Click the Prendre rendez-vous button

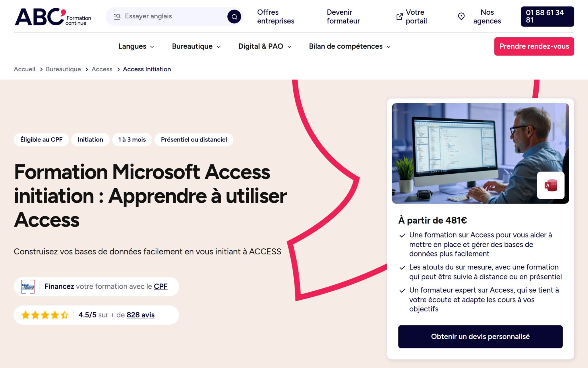click(534, 46)
